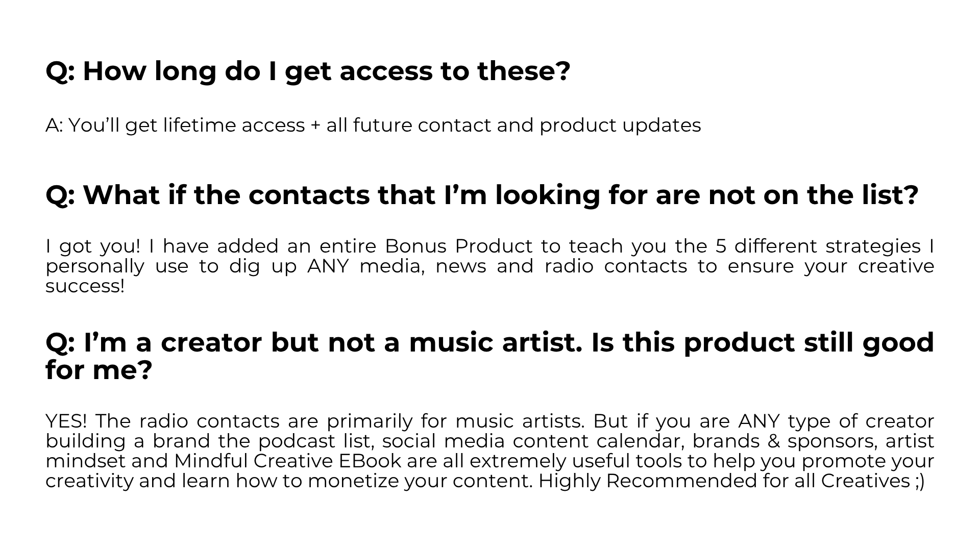The image size is (980, 551).
Task: Click the winking smiley at the end
Action: (918, 481)
